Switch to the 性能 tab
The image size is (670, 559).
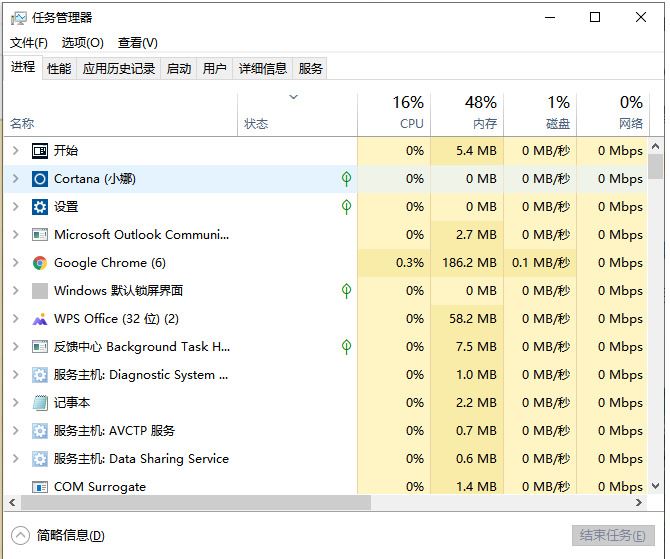tap(59, 68)
